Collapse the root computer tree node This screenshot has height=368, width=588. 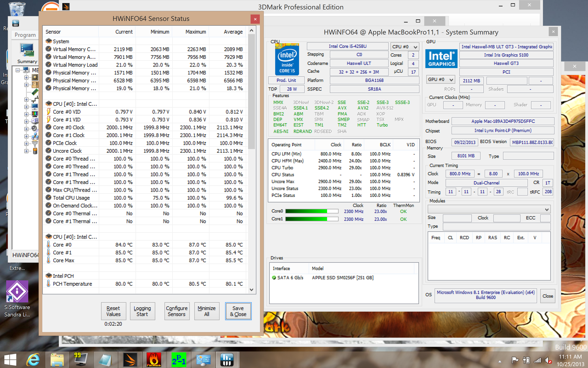(18, 70)
